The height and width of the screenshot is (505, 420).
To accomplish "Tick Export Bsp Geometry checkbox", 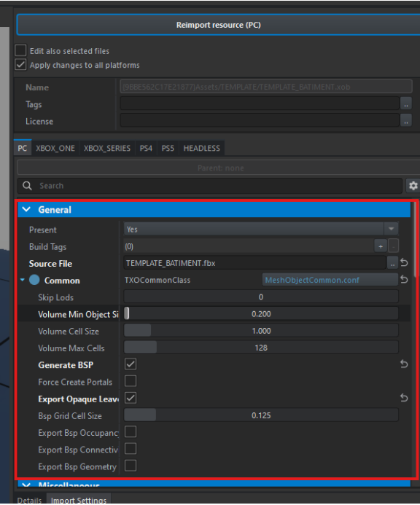I will [131, 466].
